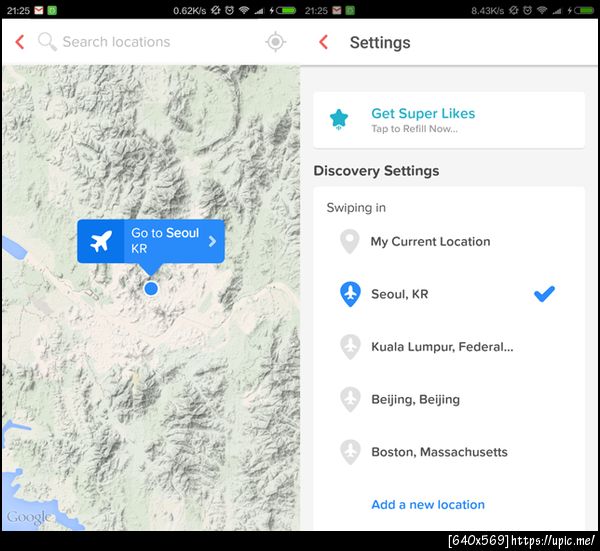Tap the my-location crosshair icon
600x551 pixels.
click(x=276, y=42)
